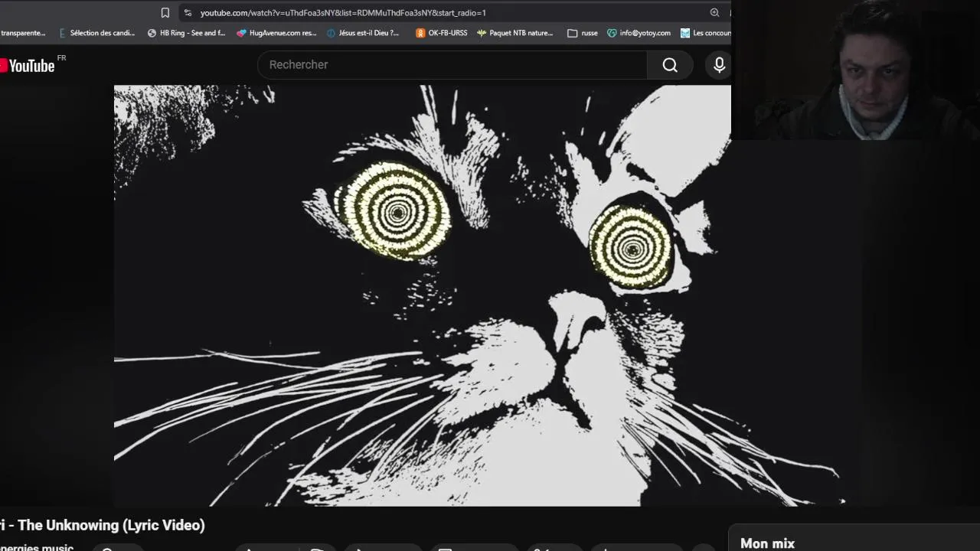
Task: Open the 'Les concours' bookmark
Action: [706, 33]
